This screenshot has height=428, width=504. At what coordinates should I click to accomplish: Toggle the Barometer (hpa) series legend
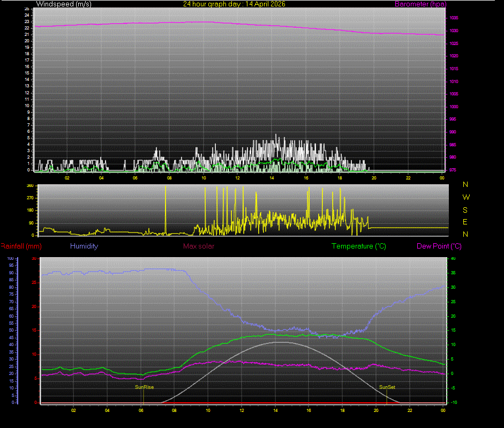420,4
